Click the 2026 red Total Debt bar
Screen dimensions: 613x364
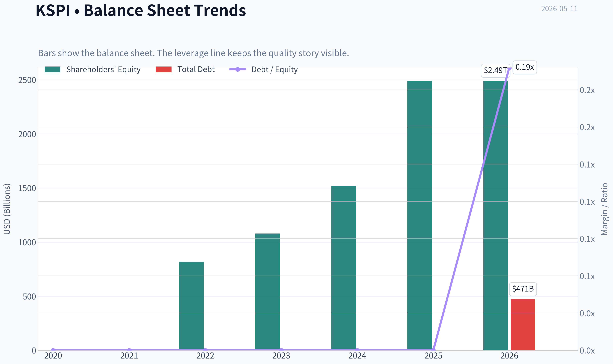pos(523,324)
